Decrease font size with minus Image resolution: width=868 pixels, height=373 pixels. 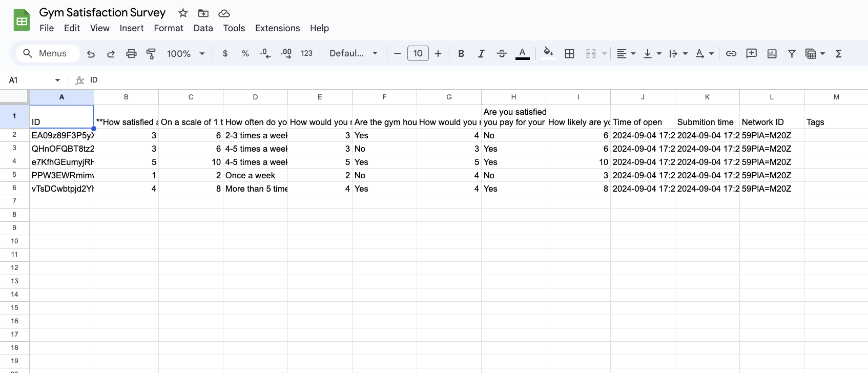(x=397, y=53)
